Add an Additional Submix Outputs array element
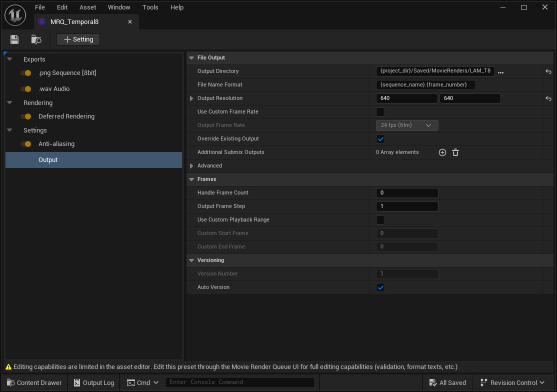The image size is (557, 392). pos(442,152)
